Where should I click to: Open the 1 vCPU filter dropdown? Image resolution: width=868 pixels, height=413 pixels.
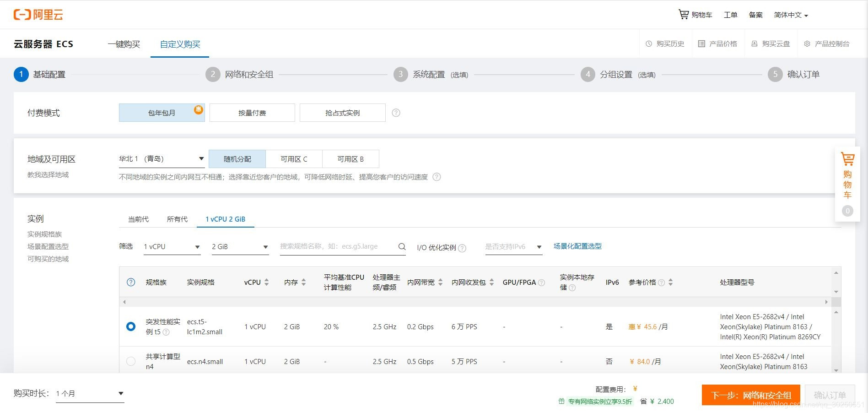click(x=172, y=247)
